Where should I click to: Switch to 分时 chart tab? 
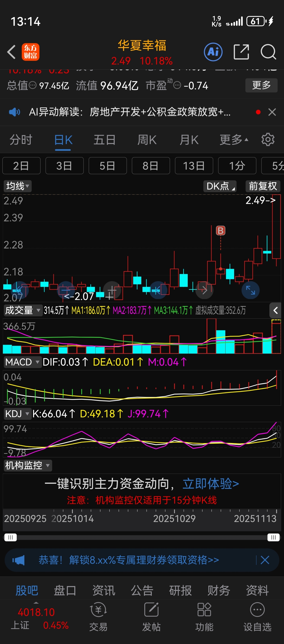pyautogui.click(x=21, y=139)
